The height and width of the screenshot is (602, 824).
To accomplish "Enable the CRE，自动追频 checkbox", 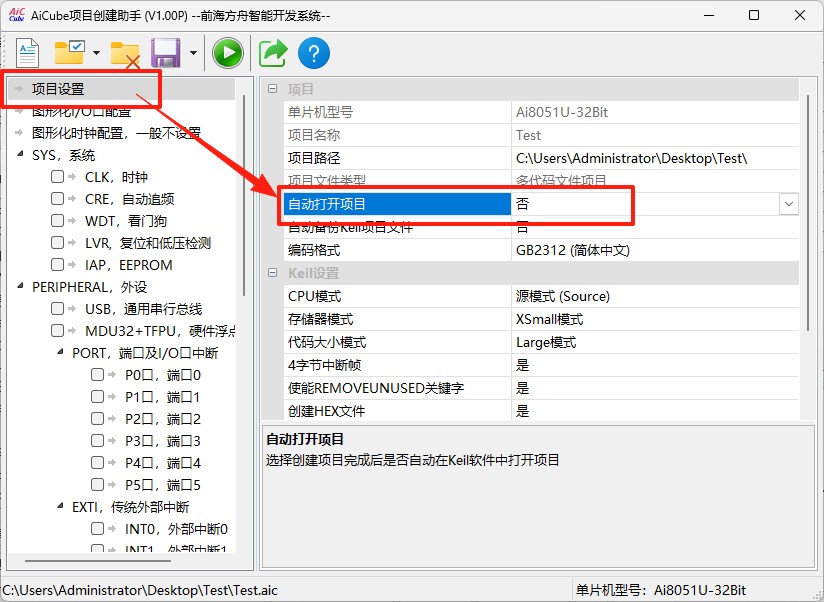I will [57, 199].
